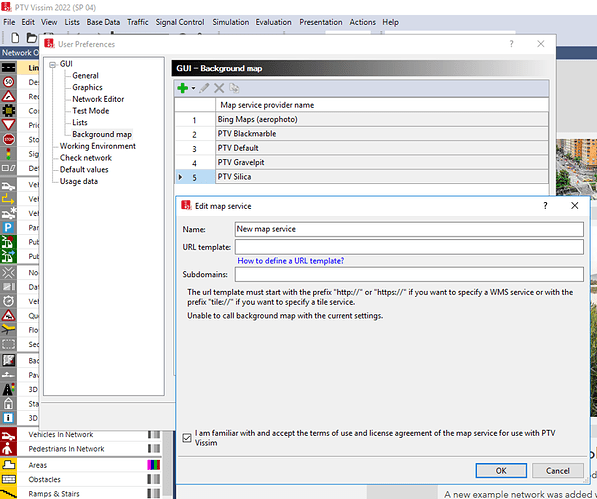Select the Signal Heads traffic light icon
The height and width of the screenshot is (499, 597).
point(8,154)
